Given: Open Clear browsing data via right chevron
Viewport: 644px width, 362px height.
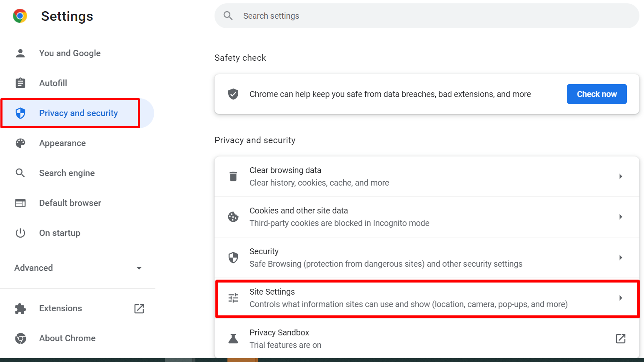Looking at the screenshot, I should click(621, 176).
